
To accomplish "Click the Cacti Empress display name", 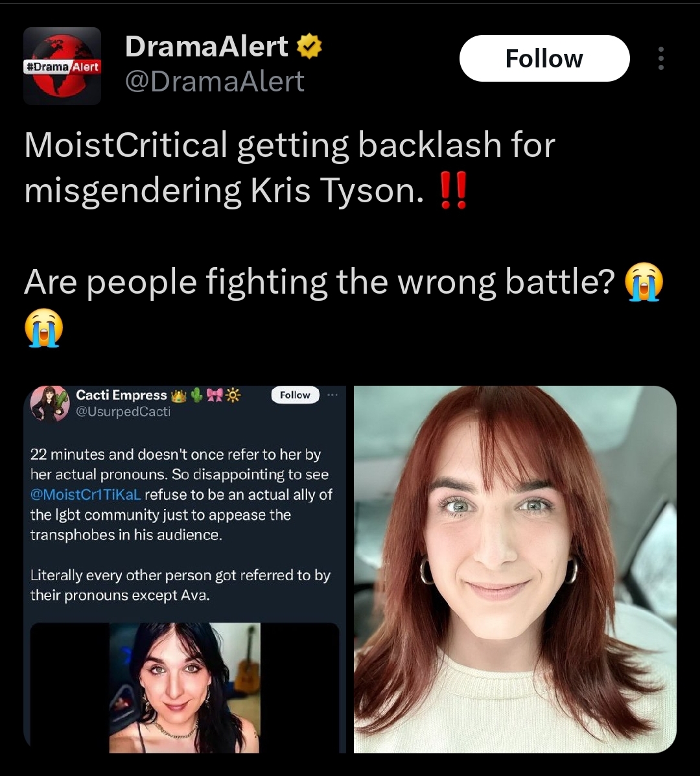I will tap(121, 395).
